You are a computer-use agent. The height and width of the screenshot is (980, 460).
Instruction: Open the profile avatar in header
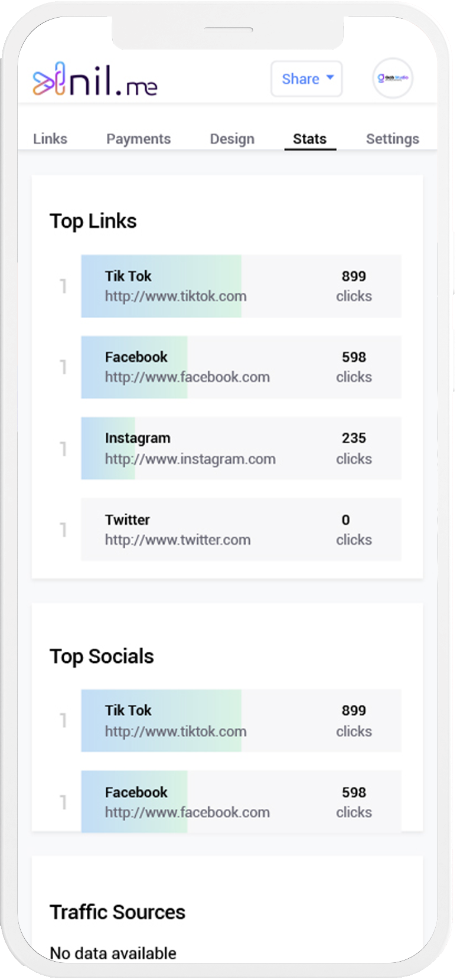[x=393, y=78]
